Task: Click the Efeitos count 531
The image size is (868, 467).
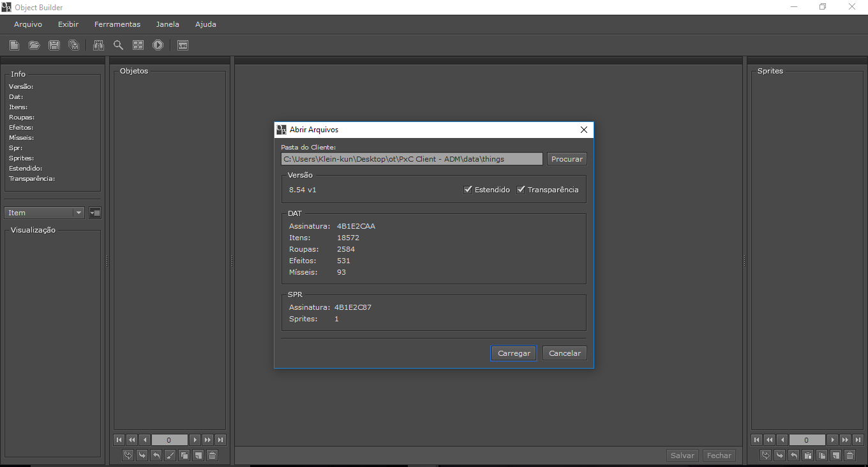Action: (x=343, y=261)
